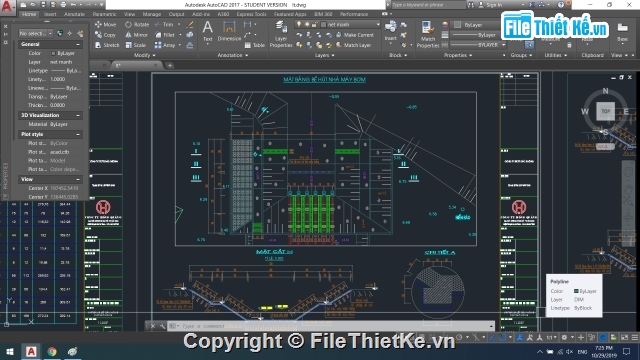The image size is (640, 360).
Task: Click the Match Properties icon
Action: point(427,34)
